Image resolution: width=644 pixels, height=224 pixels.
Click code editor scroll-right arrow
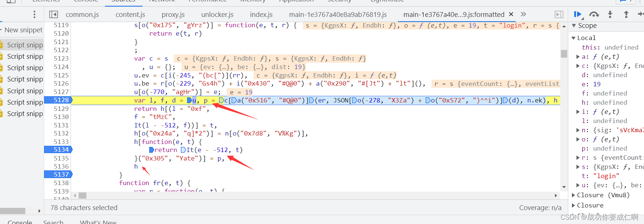(556, 195)
